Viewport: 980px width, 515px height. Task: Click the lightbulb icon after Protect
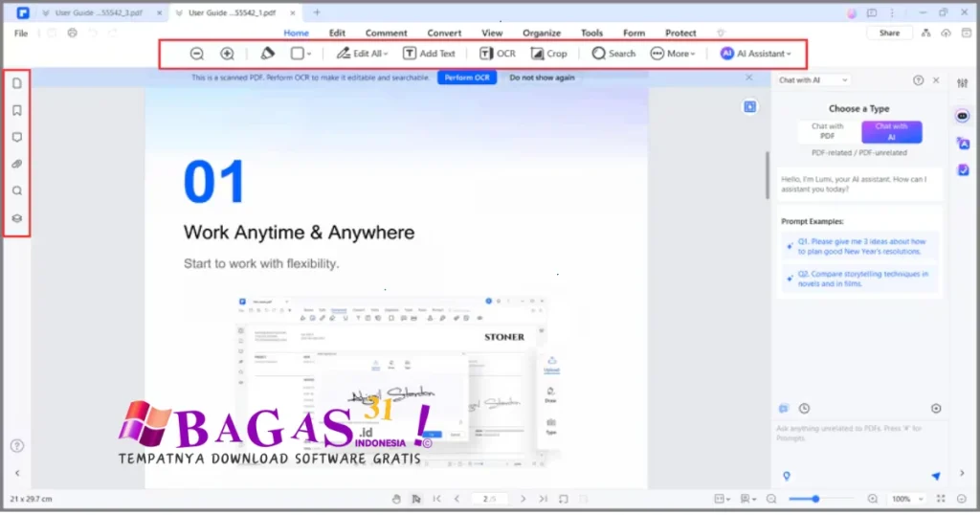(x=721, y=34)
